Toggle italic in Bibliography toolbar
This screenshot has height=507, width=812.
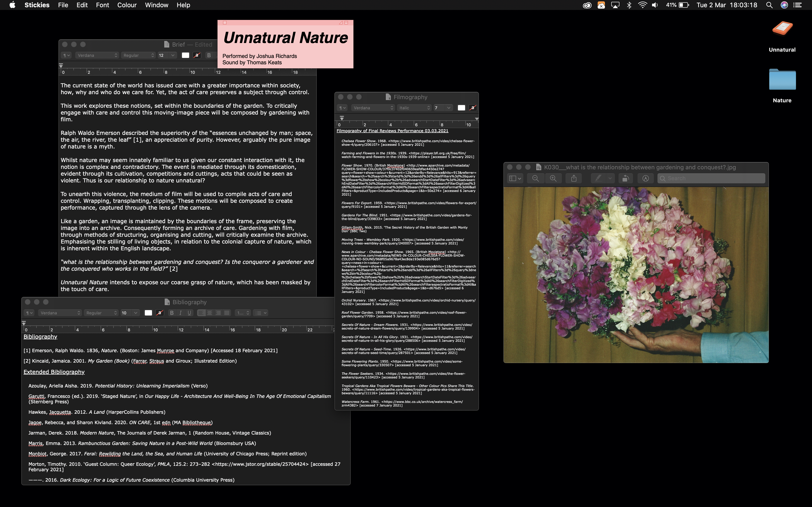(x=181, y=313)
